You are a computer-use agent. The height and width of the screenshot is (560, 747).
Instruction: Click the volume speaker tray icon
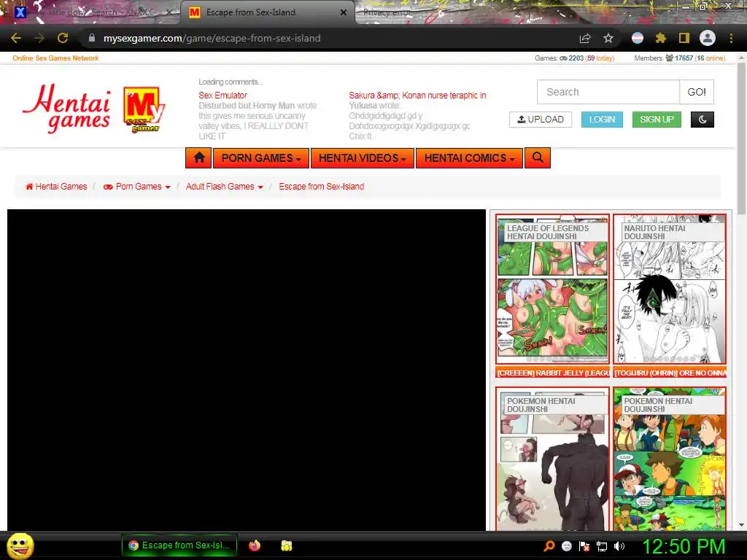[x=619, y=546]
